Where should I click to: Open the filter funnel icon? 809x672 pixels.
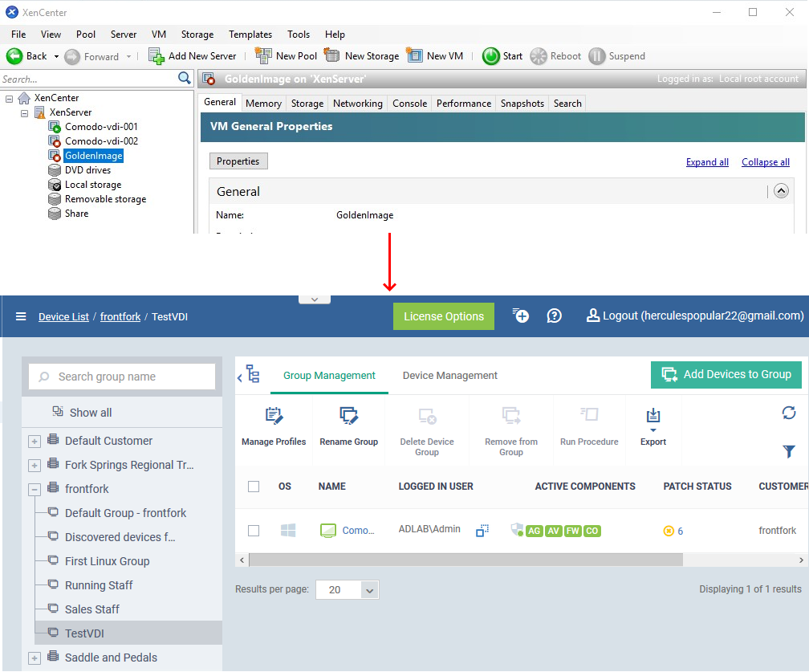click(x=789, y=451)
